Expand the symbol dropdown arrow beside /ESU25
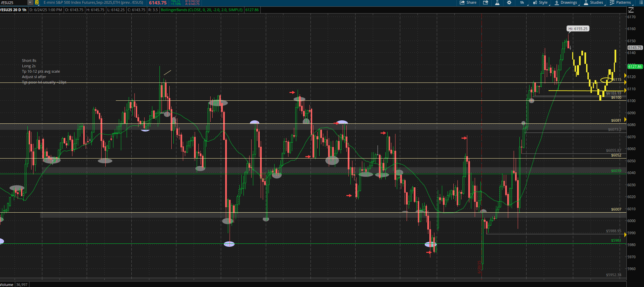This screenshot has height=287, width=644. click(30, 3)
